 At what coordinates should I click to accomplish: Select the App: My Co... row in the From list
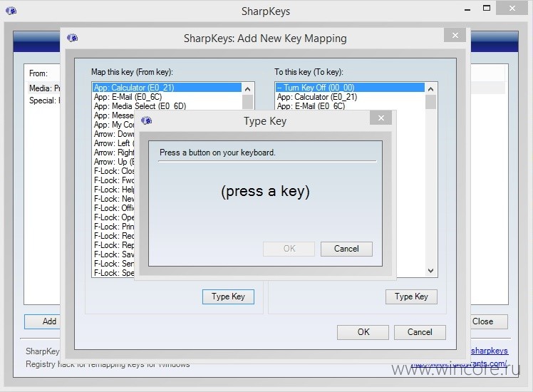click(x=113, y=125)
